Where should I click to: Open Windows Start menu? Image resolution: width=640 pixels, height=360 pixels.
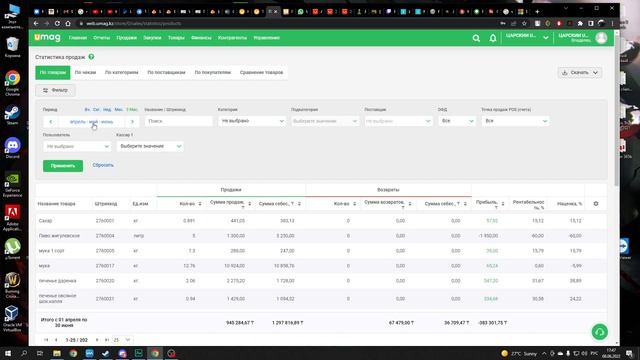point(8,353)
